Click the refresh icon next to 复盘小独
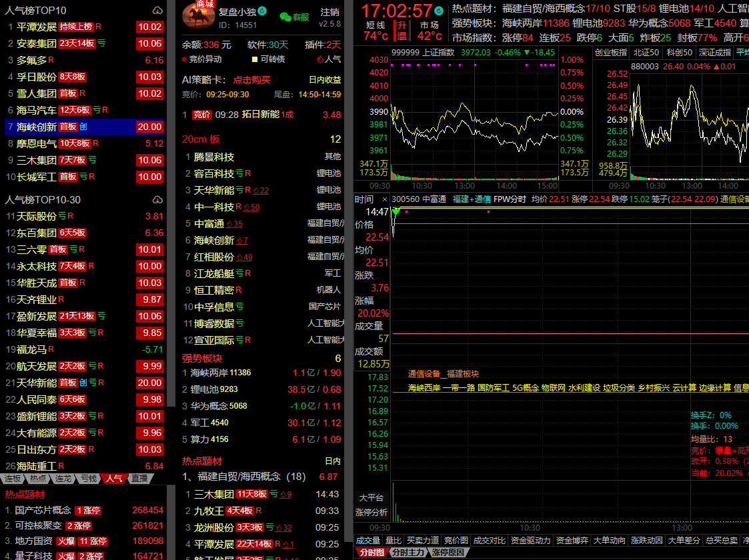Image resolution: width=749 pixels, height=560 pixels. pyautogui.click(x=262, y=11)
